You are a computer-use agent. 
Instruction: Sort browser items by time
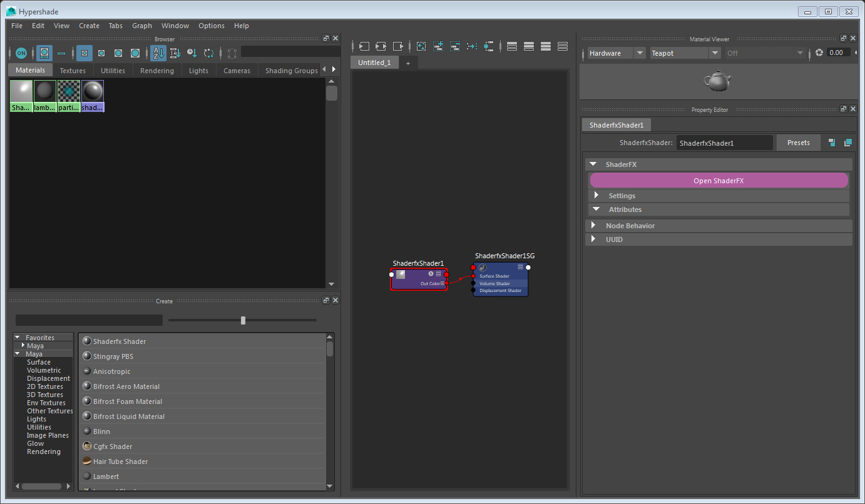(192, 53)
